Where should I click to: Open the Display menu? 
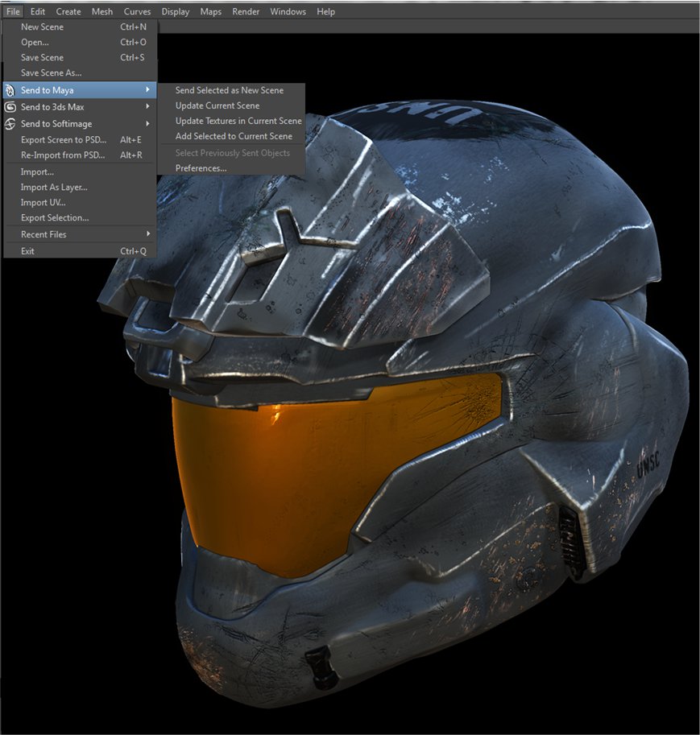[x=176, y=12]
